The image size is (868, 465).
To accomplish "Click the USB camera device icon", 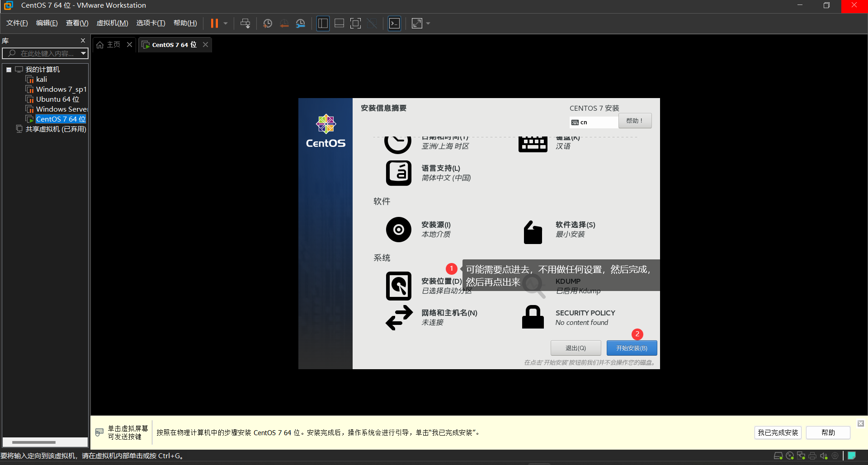I will [x=835, y=456].
